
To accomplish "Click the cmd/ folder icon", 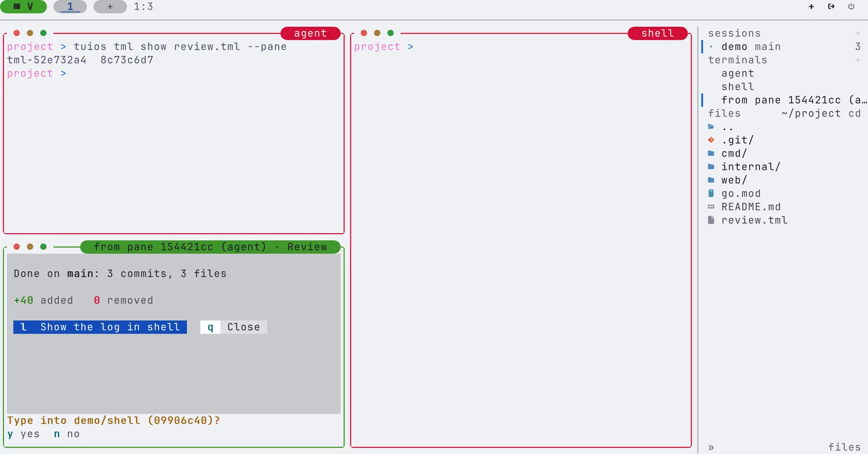I will coord(711,154).
